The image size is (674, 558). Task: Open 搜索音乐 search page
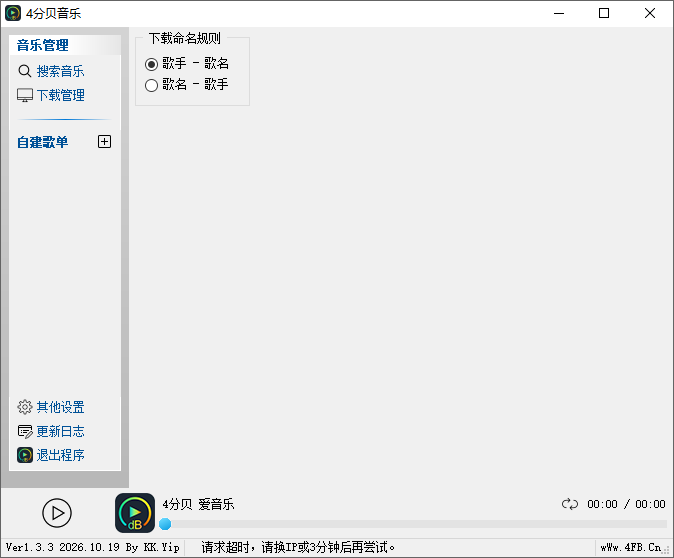tap(60, 71)
